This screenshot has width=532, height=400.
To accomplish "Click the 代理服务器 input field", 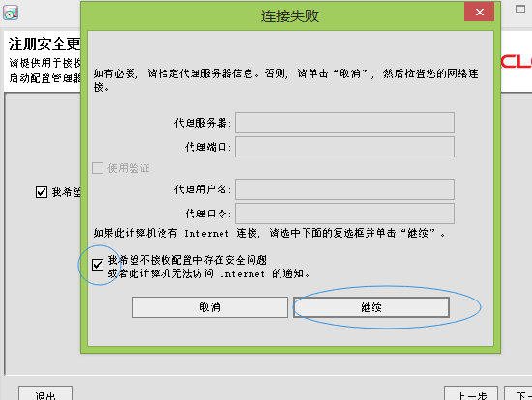I will point(344,123).
